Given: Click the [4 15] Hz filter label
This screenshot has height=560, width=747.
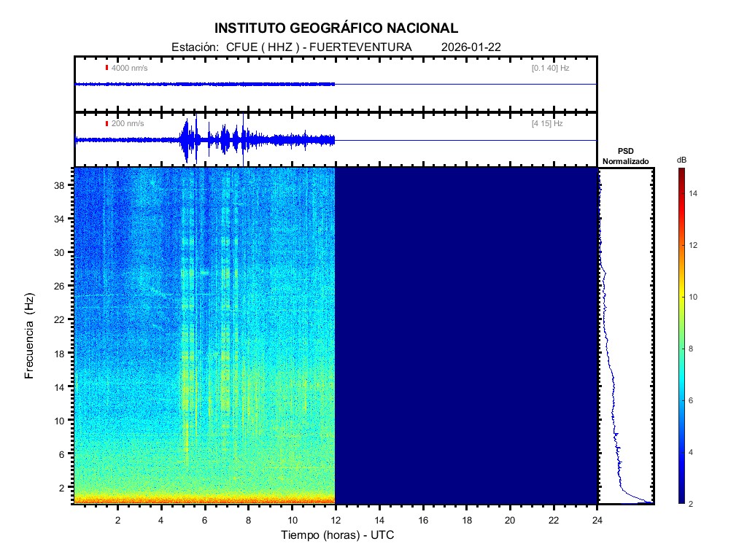Looking at the screenshot, I should point(547,123).
